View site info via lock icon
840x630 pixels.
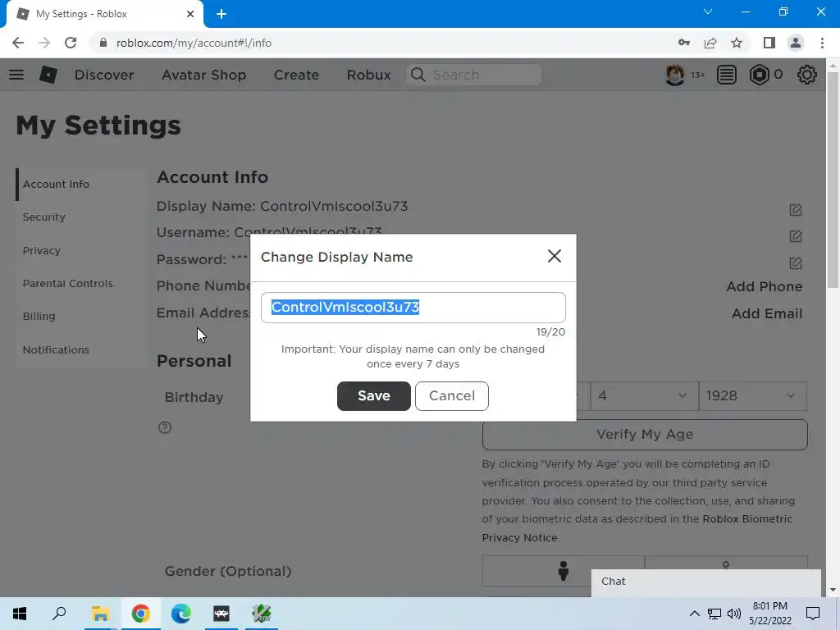pos(103,43)
